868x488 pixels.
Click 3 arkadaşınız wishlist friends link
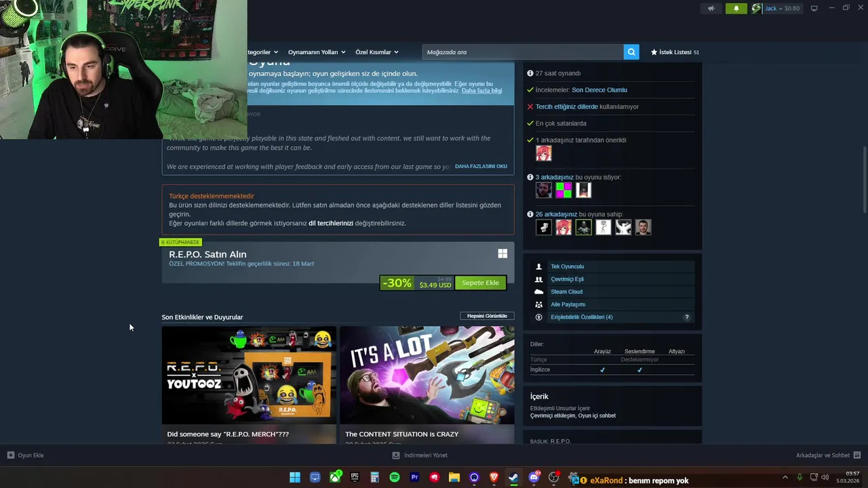tap(555, 177)
